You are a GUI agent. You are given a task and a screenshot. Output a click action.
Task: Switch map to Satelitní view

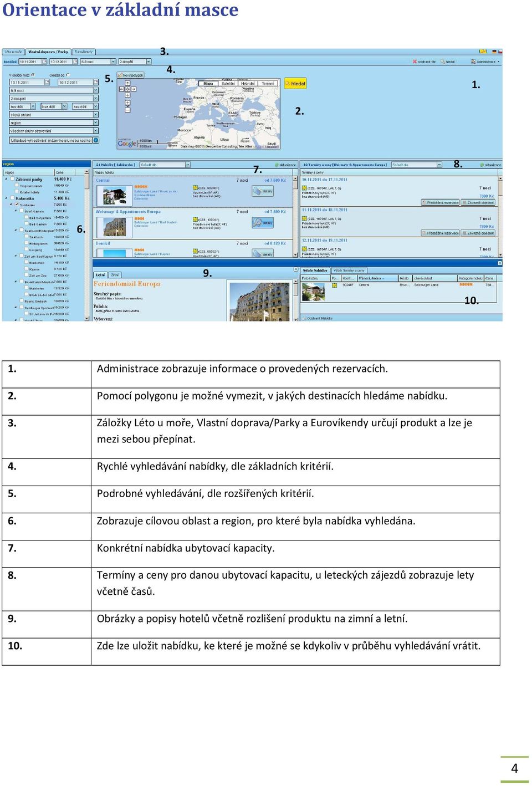tap(228, 83)
